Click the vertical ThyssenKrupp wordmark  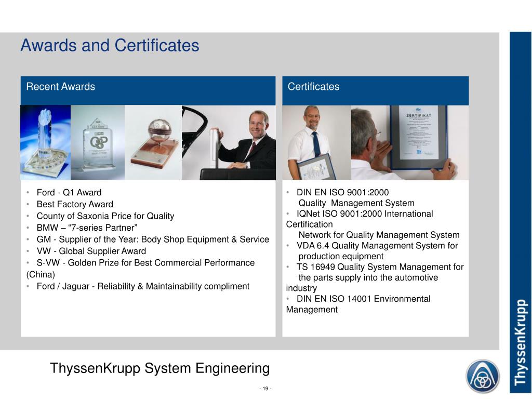(x=521, y=342)
